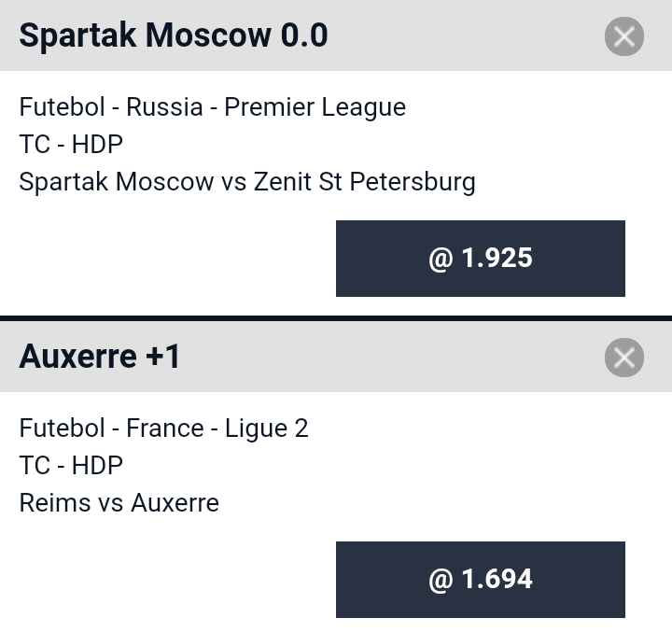Click blank space left of 1.925 odds

point(168,259)
